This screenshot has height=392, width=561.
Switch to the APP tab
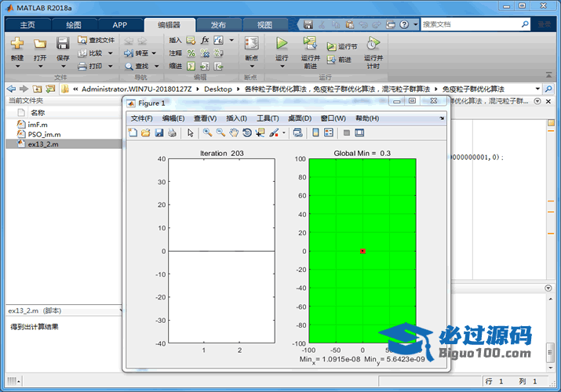point(120,24)
